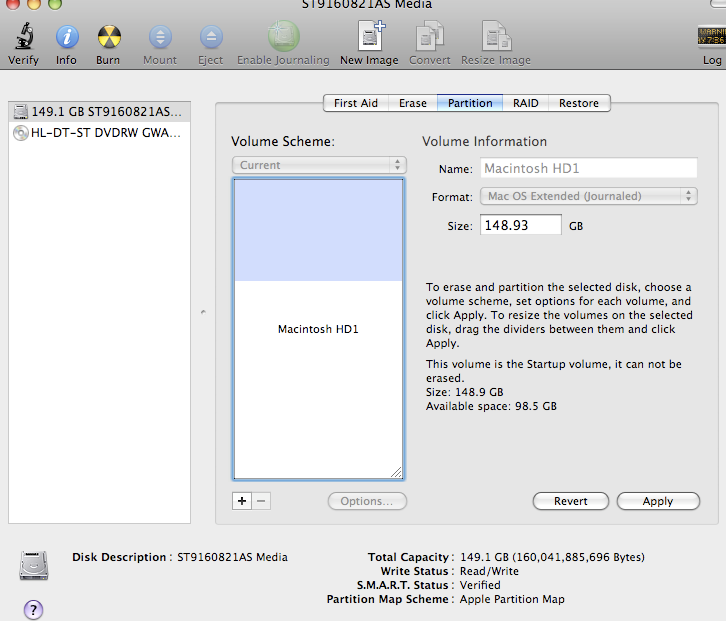Screen dimensions: 726x621
Task: Click the Verify microscope icon
Action: [x=25, y=36]
